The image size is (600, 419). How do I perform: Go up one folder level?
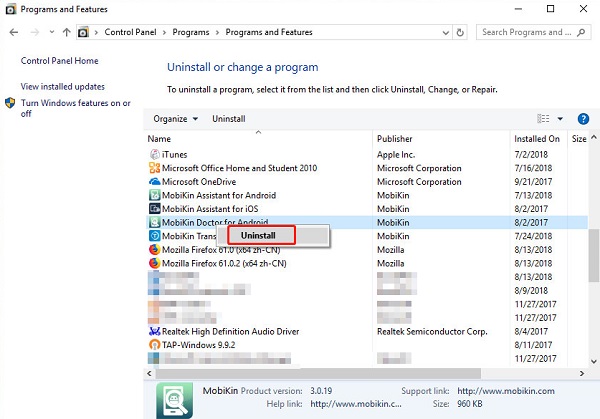point(67,32)
